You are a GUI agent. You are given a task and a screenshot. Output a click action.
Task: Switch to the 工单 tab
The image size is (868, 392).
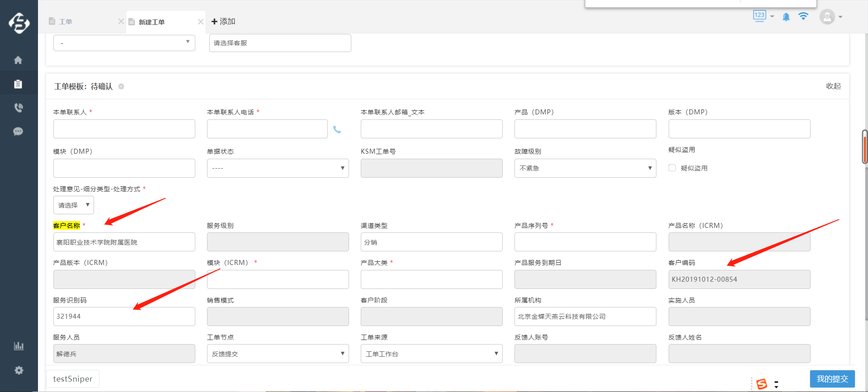point(66,22)
